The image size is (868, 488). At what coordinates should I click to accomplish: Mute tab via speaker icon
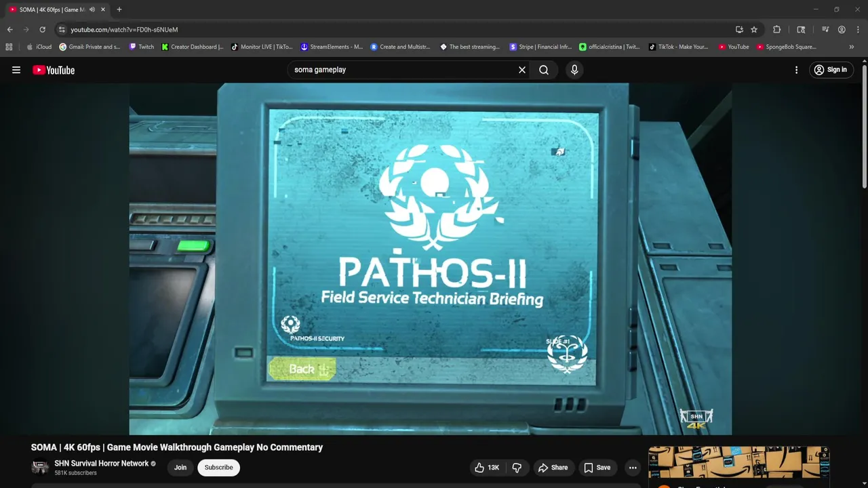tap(92, 9)
